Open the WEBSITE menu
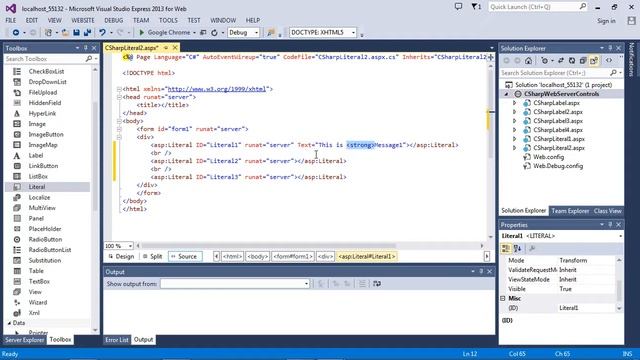640x360 pixels. (83, 20)
